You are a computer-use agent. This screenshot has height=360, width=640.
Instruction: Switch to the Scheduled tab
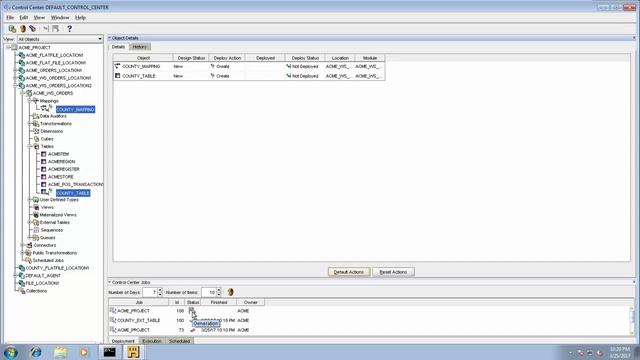tap(180, 341)
